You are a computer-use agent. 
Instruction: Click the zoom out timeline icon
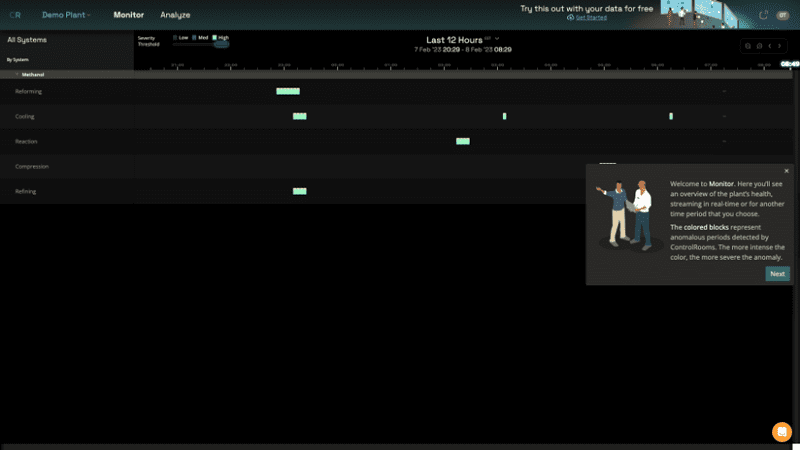tap(748, 46)
